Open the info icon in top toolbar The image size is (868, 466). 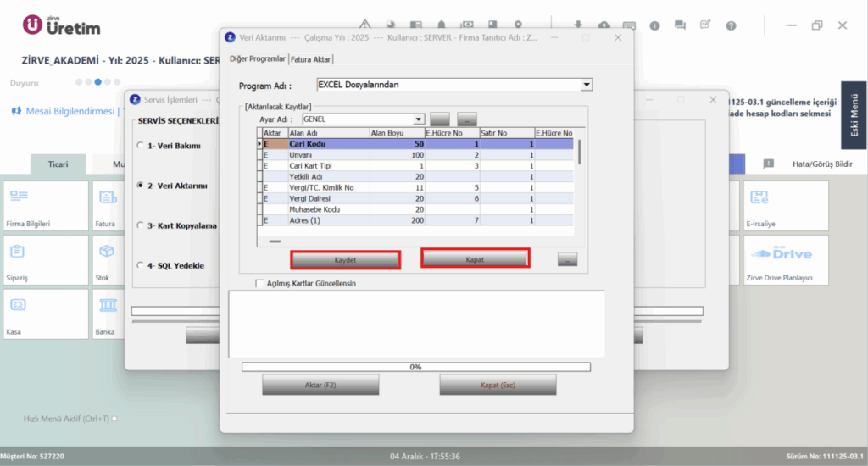(654, 25)
